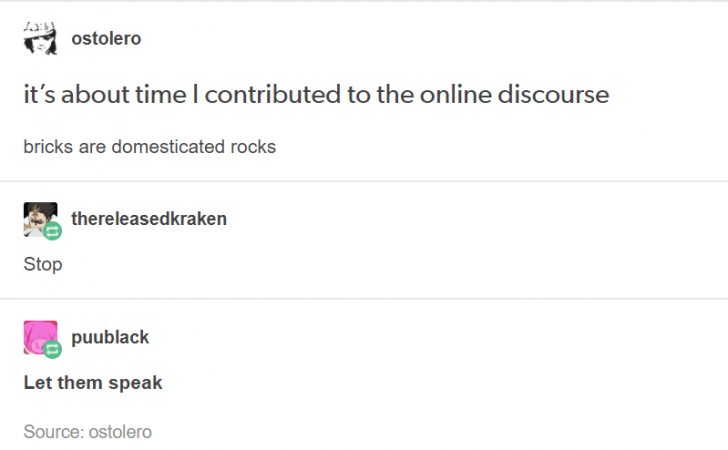Image resolution: width=728 pixels, height=450 pixels.
Task: Open thereleasedkraken's avatar picture
Action: 39,218
